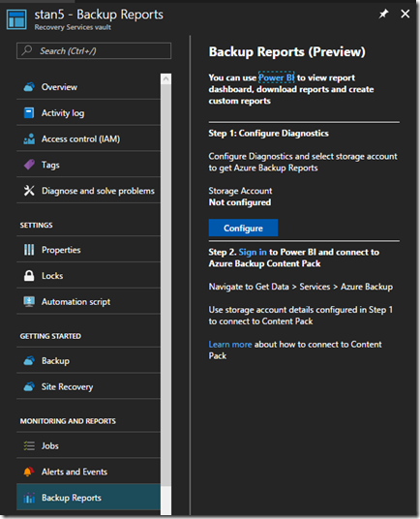Screen dimensions: 420x519
Task: Click the blue Configure button
Action: point(243,228)
